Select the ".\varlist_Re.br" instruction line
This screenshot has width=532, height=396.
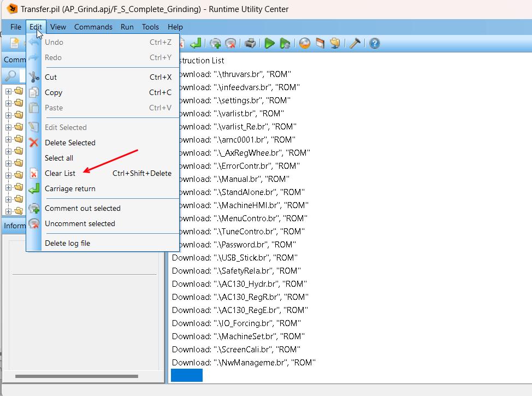point(238,127)
